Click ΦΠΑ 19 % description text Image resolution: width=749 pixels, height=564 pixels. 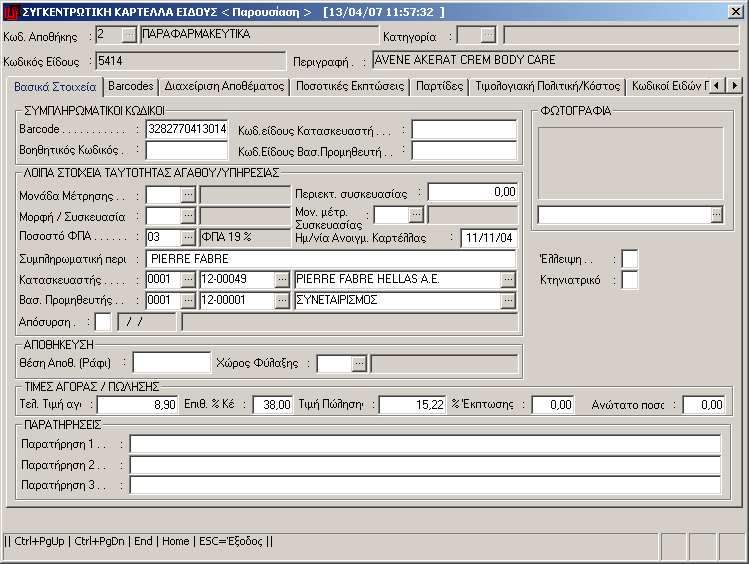[x=226, y=237]
